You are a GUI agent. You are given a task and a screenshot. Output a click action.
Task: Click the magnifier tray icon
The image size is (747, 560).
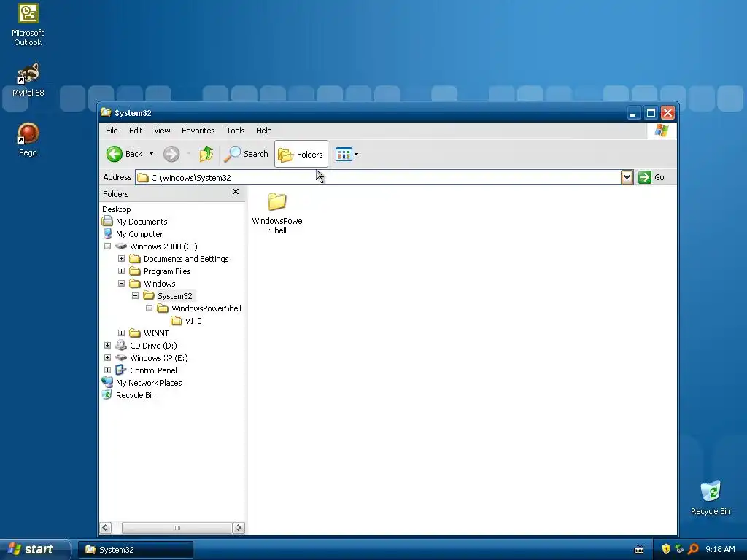click(693, 549)
